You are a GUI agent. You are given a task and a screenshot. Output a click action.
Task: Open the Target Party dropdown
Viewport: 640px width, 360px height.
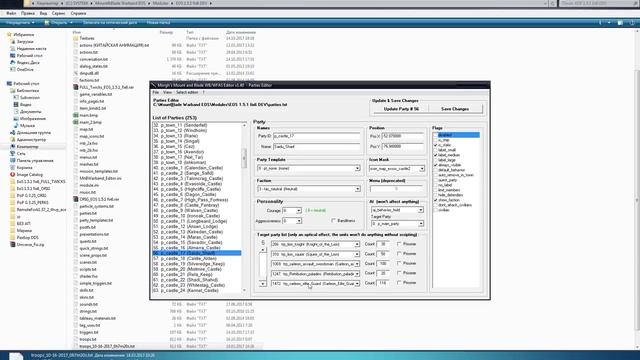[420, 224]
